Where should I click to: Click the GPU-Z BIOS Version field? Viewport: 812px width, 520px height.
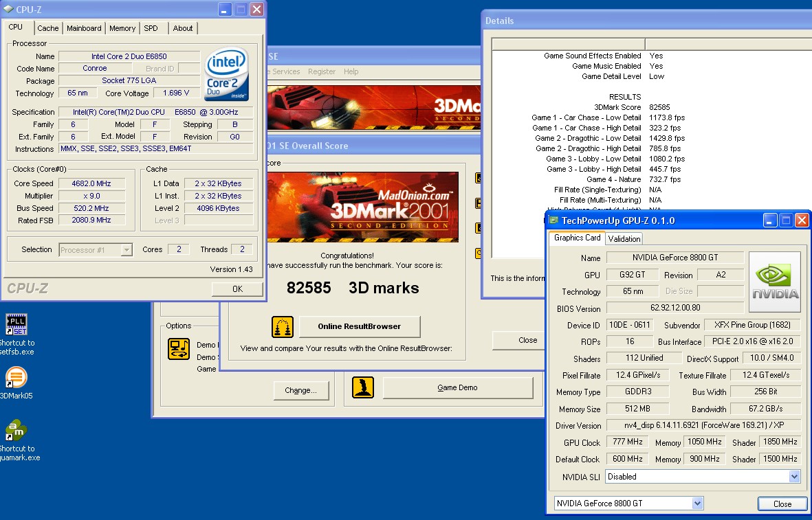coord(675,307)
